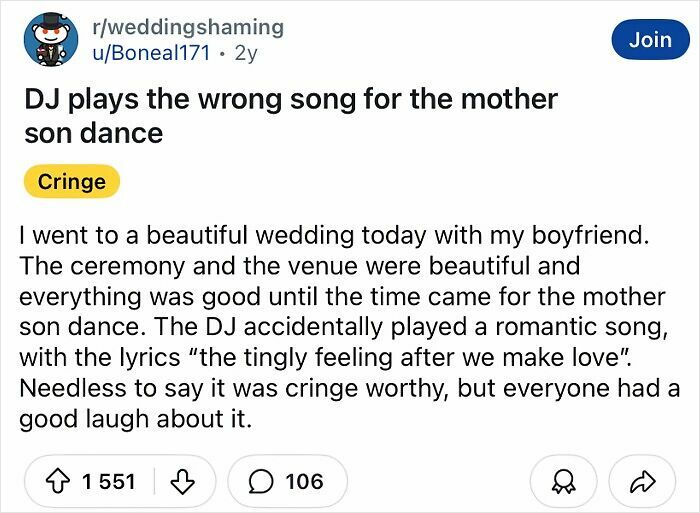Downvote the post
Viewport: 700px width, 513px height.
(x=184, y=481)
